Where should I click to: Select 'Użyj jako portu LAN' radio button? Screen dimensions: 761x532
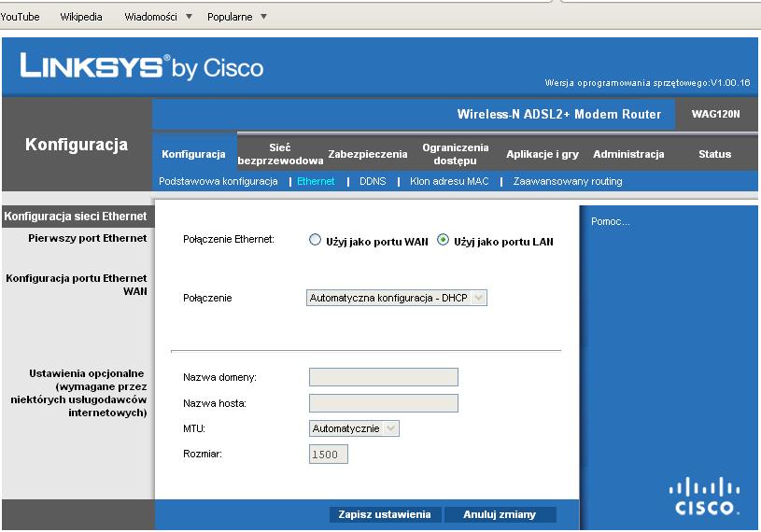[x=443, y=240]
